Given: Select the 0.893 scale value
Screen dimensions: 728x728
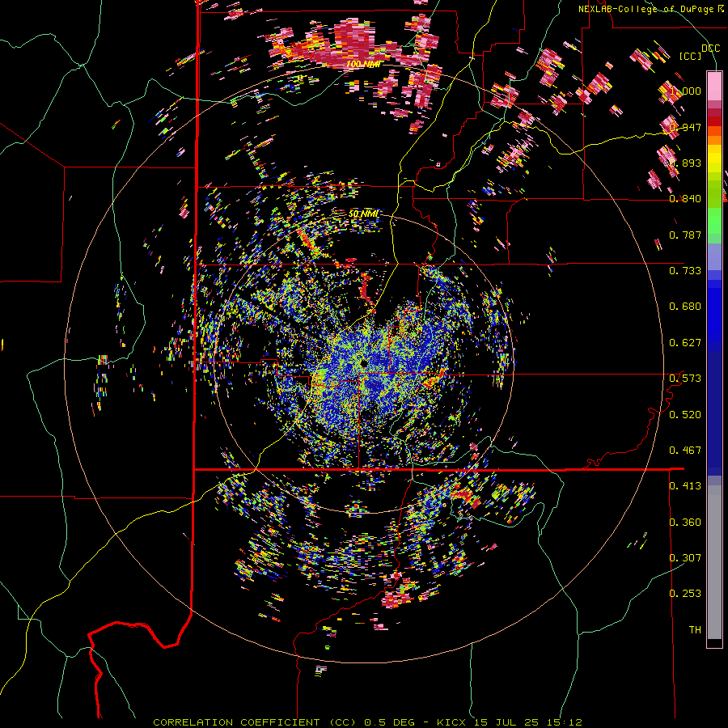Looking at the screenshot, I should (685, 163).
